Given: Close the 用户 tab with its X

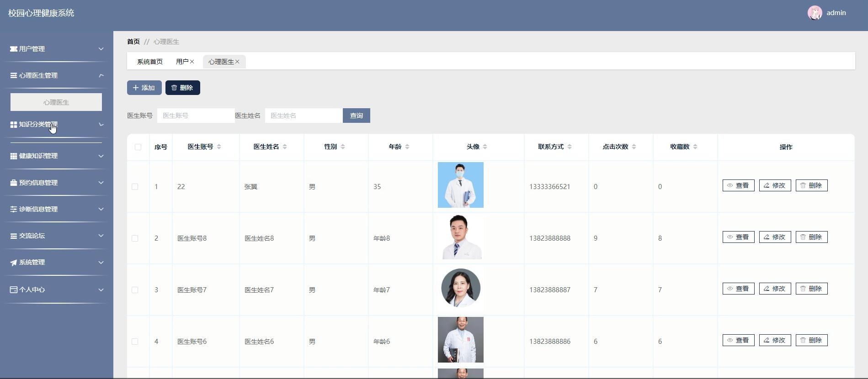Looking at the screenshot, I should point(192,62).
